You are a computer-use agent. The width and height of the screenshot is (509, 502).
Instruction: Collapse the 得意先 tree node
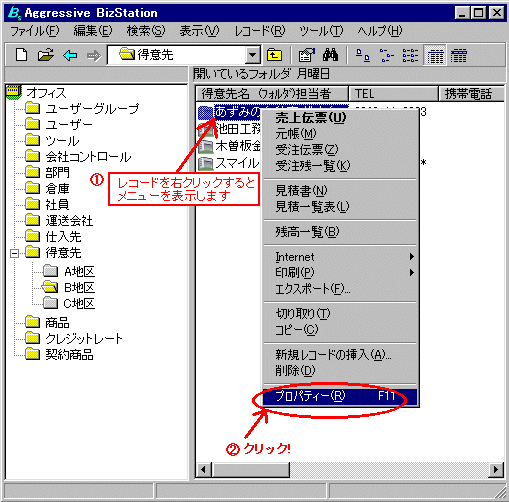(14, 253)
